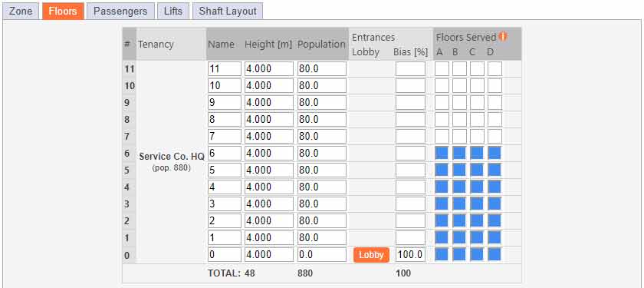
Task: Uncheck lift A for floor 0
Action: (442, 254)
